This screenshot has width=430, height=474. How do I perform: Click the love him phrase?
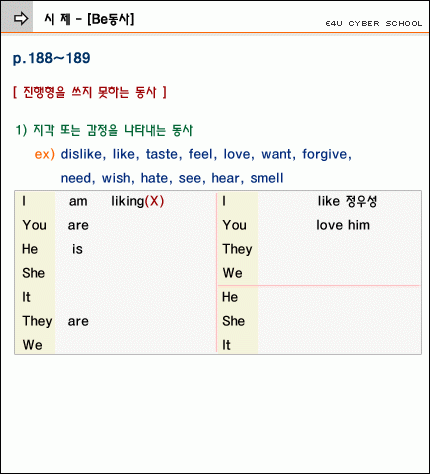(343, 225)
